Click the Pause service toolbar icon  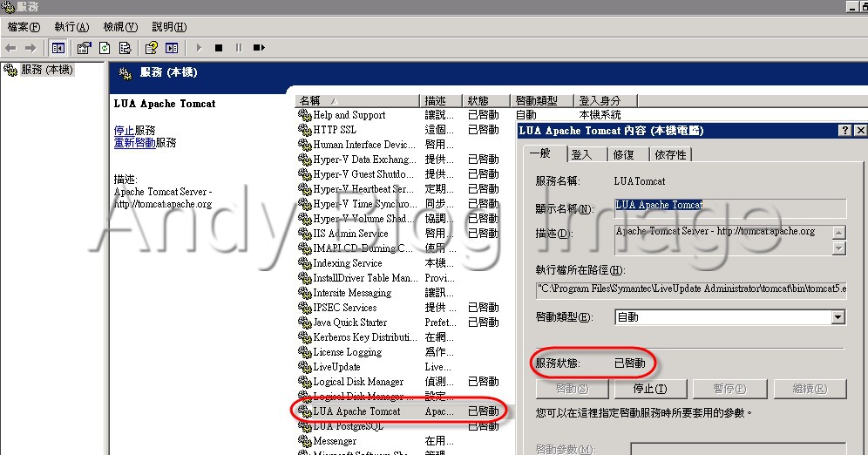(x=239, y=48)
